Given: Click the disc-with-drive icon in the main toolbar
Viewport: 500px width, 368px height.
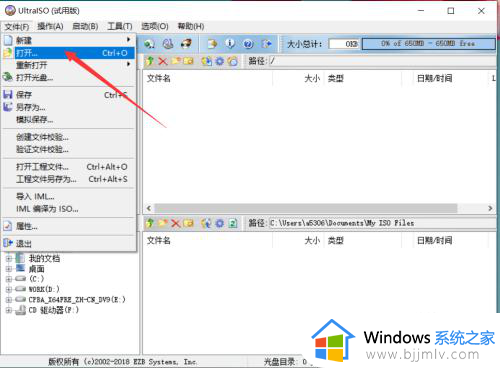Looking at the screenshot, I should point(150,44).
